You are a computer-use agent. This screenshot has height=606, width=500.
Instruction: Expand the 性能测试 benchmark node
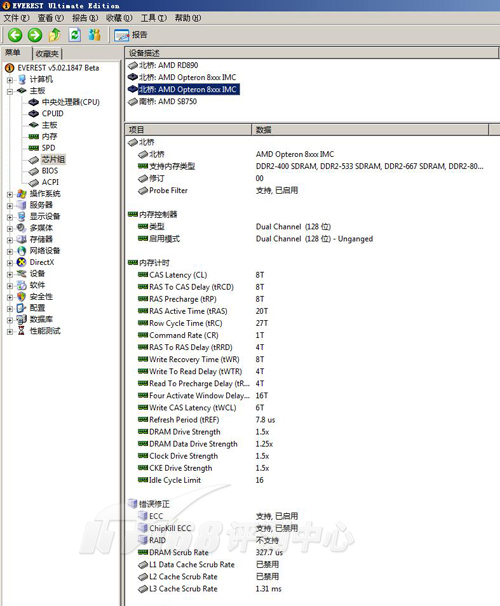tap(10, 331)
